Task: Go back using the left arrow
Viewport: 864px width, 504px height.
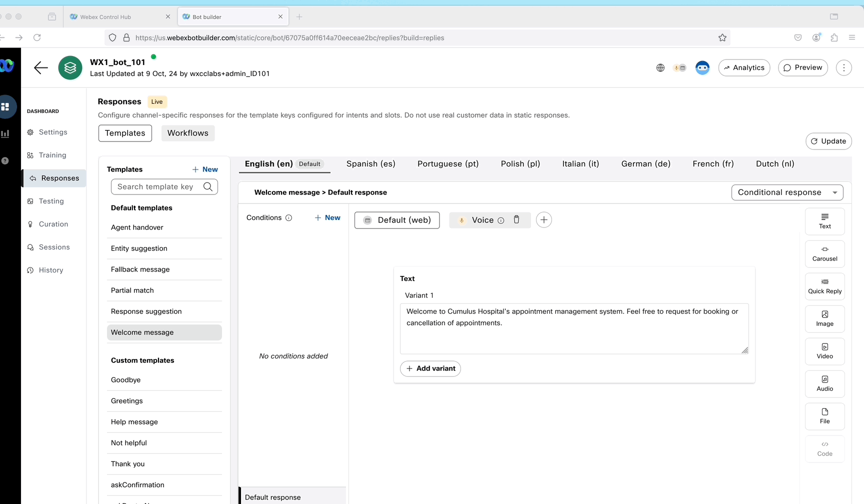Action: click(x=41, y=67)
